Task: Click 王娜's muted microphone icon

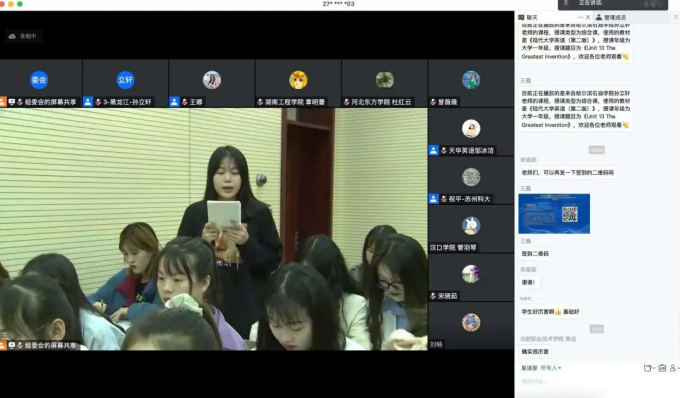Action: point(185,102)
